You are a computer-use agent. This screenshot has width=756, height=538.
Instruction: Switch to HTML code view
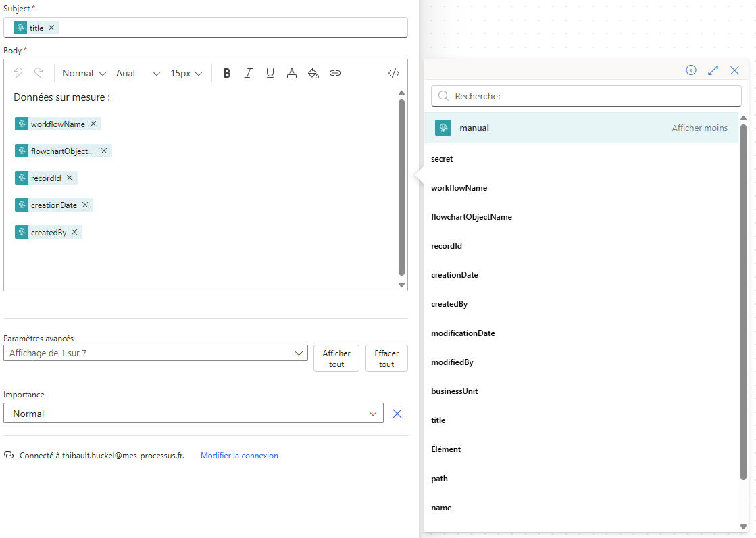394,73
